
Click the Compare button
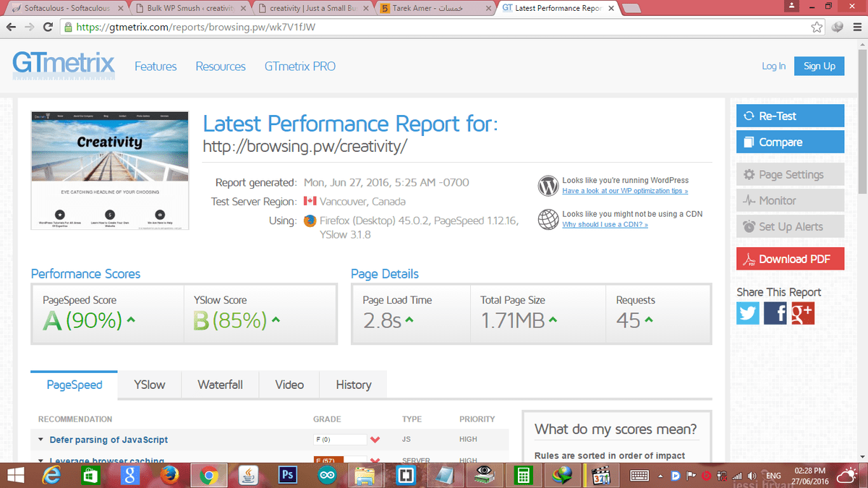790,142
